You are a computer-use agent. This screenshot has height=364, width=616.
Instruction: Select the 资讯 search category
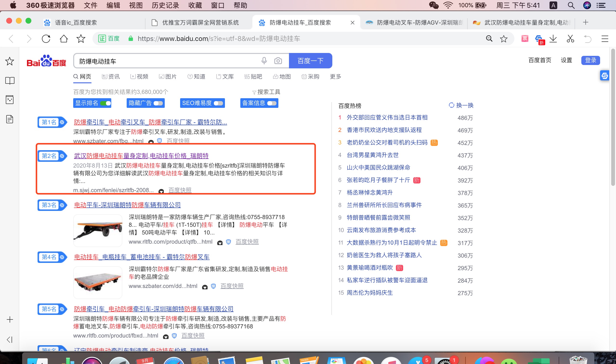click(x=111, y=77)
